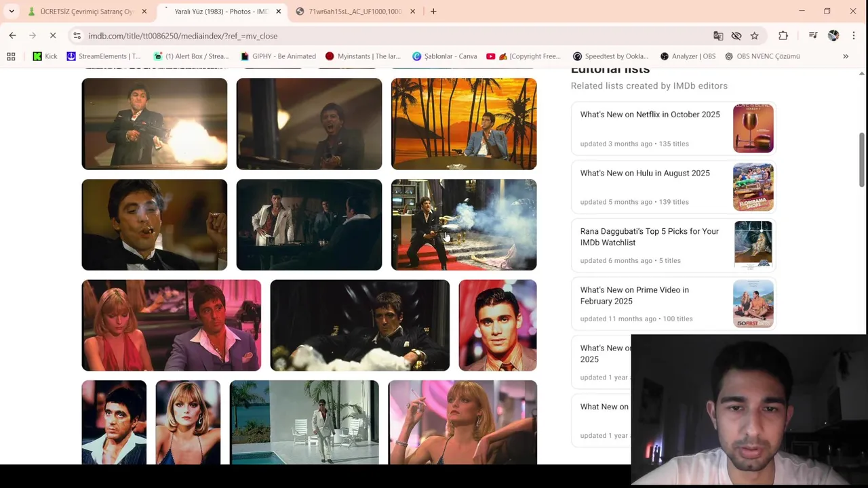Open close-up photo of man smoking cigar
The image size is (868, 488).
click(155, 225)
